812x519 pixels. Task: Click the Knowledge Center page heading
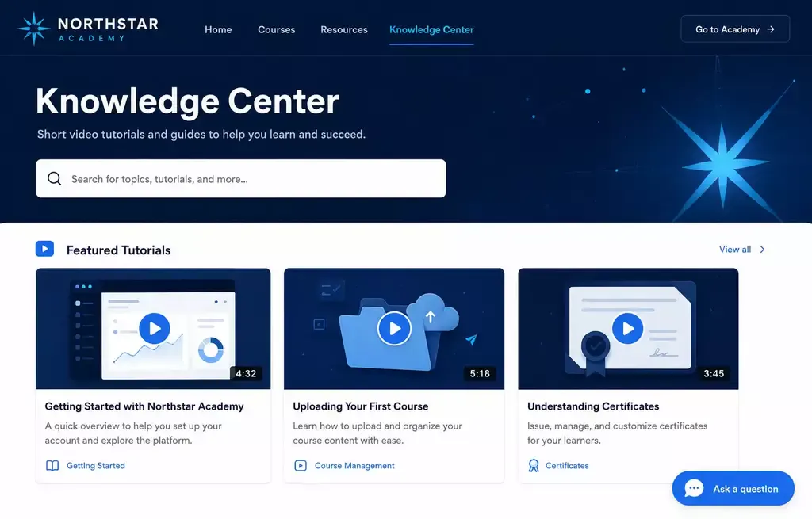coord(187,101)
